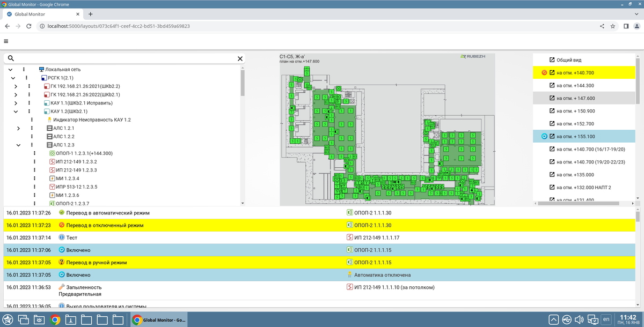Click the МИ 1.2.3.6 lightning module icon
644x327 pixels.
click(x=52, y=195)
